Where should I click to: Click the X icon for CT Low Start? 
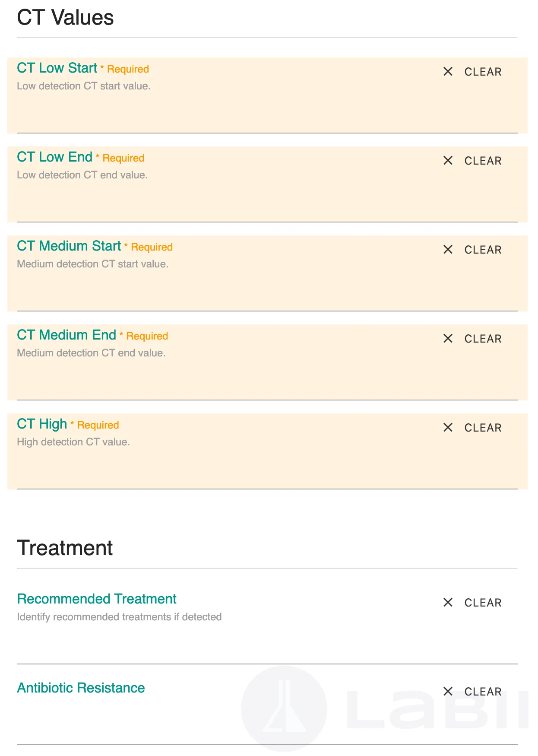448,72
